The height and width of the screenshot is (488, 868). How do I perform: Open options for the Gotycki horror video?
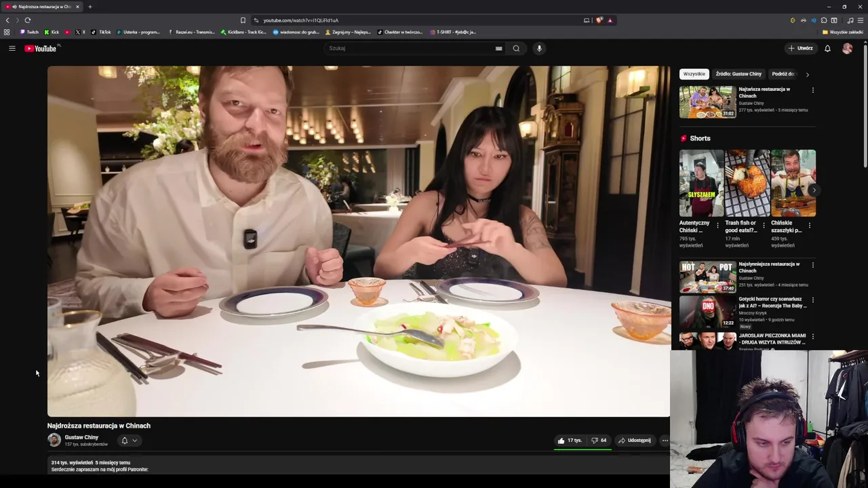[x=812, y=300]
